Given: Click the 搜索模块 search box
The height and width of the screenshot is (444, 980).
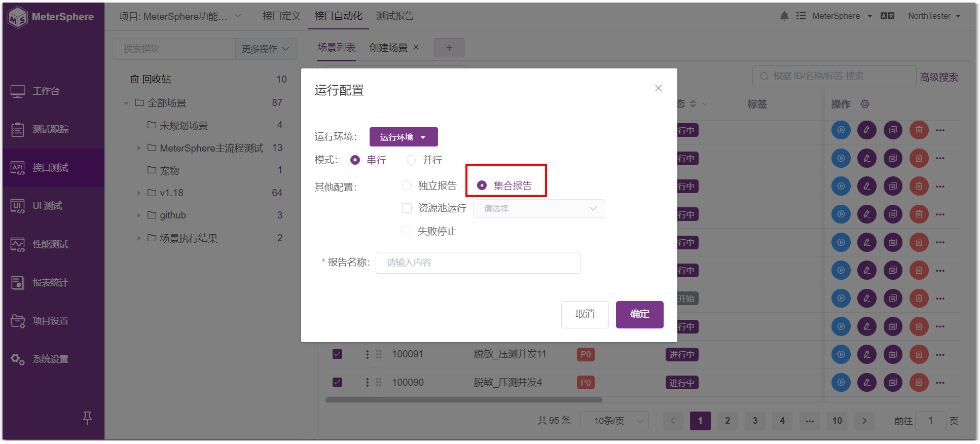Looking at the screenshot, I should 174,49.
